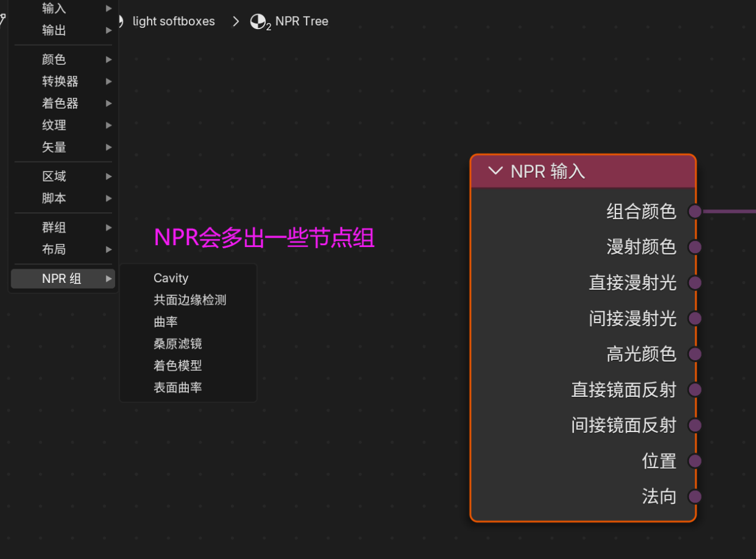Open the 转换器 submenu
756x559 pixels.
point(63,81)
